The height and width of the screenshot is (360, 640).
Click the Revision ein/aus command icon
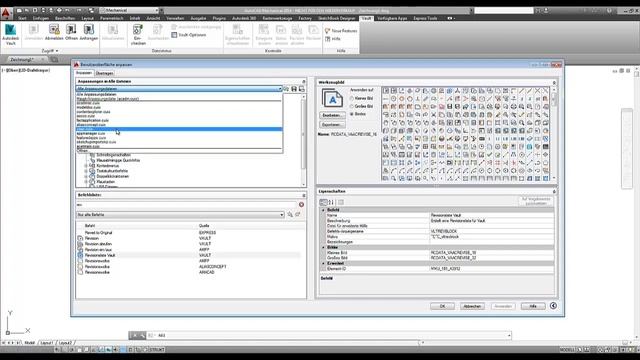pyautogui.click(x=80, y=249)
